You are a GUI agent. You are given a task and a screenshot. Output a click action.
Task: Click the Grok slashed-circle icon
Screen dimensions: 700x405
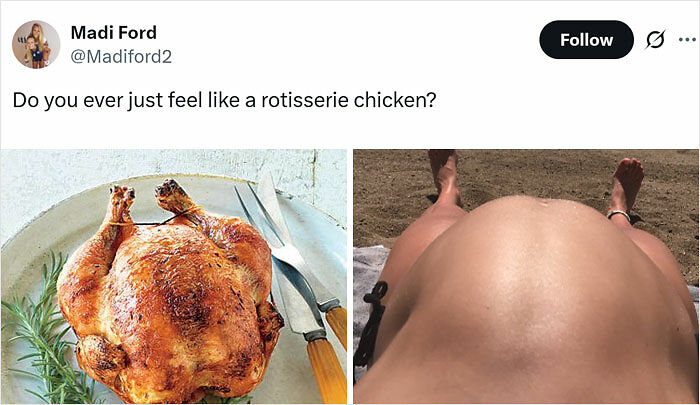click(655, 40)
